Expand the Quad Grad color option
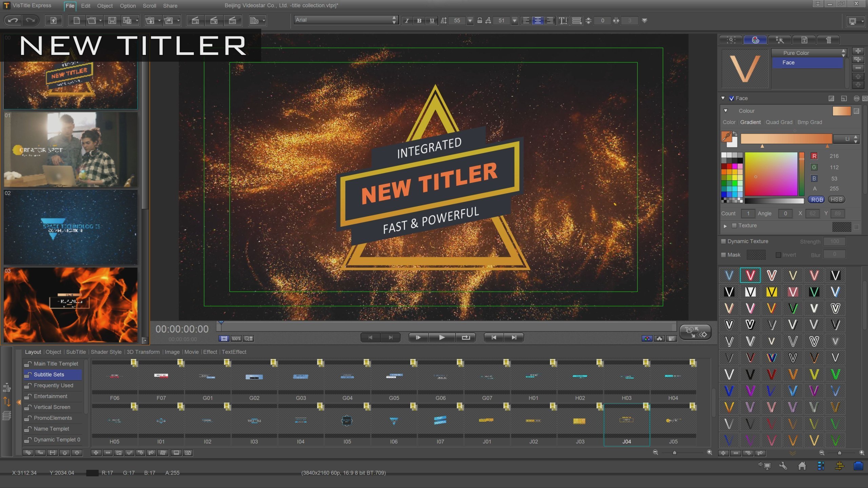Viewport: 868px width, 488px height. 779,122
